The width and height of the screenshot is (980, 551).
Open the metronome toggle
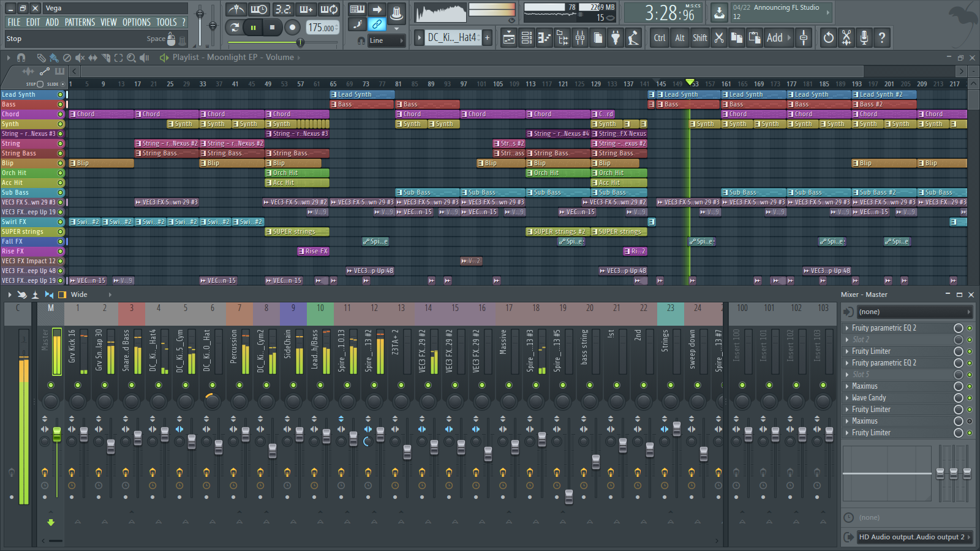coord(236,9)
